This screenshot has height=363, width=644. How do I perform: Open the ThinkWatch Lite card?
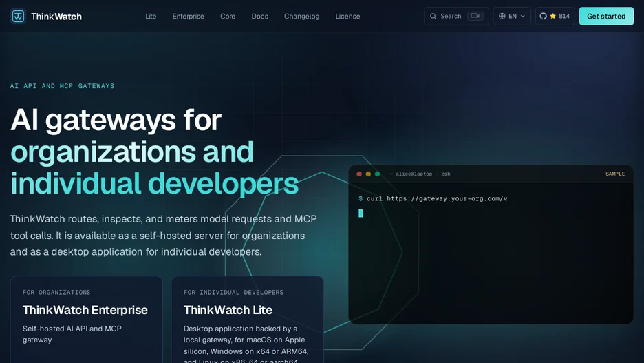(x=247, y=320)
